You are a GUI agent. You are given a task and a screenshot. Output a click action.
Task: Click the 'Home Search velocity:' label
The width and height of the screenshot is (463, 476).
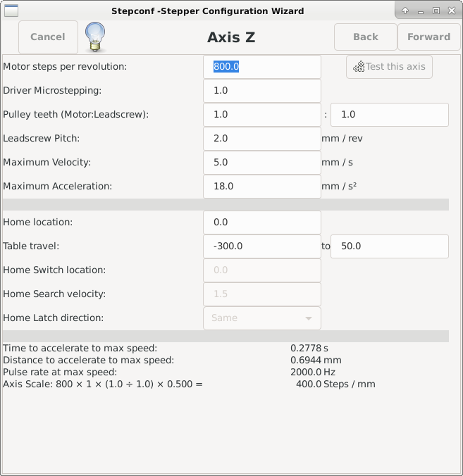(x=54, y=294)
